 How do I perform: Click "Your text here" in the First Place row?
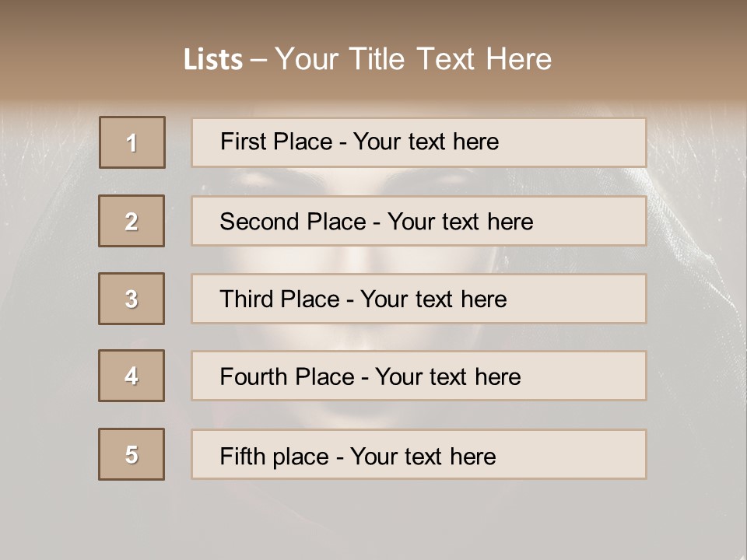pos(426,142)
